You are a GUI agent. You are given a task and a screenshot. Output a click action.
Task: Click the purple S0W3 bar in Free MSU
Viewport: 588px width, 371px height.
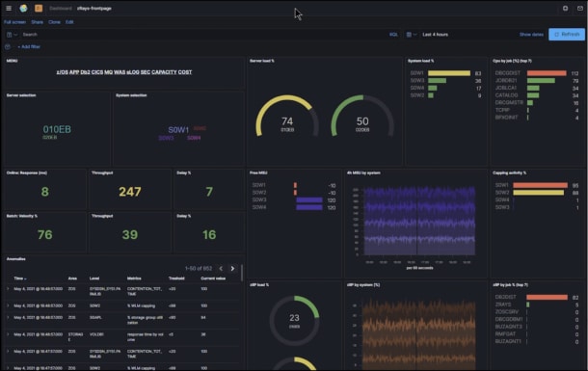(x=309, y=199)
